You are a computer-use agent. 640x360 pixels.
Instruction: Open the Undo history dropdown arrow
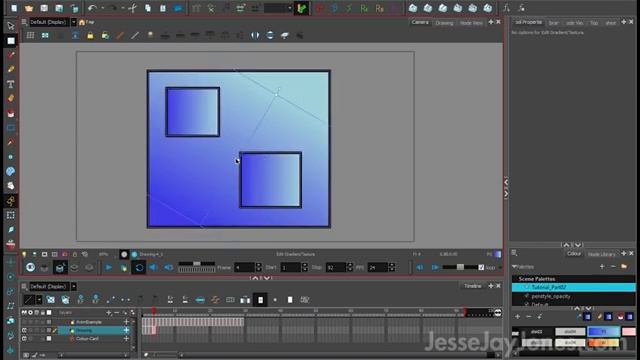(x=102, y=8)
